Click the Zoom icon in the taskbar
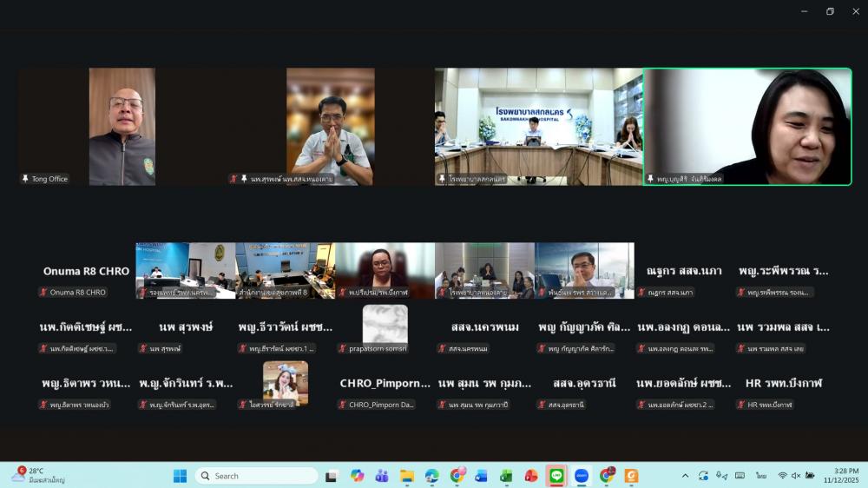The height and width of the screenshot is (488, 868). [582, 476]
